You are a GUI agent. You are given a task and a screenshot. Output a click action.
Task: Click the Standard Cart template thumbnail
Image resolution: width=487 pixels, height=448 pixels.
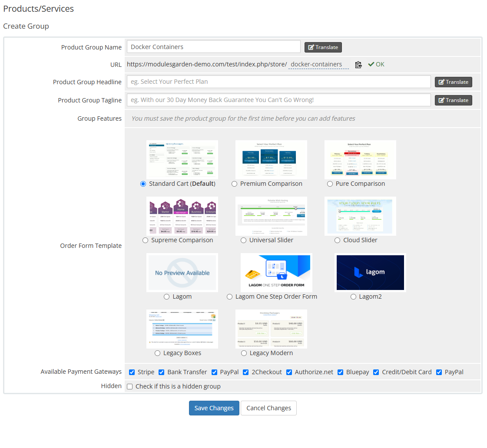point(182,160)
